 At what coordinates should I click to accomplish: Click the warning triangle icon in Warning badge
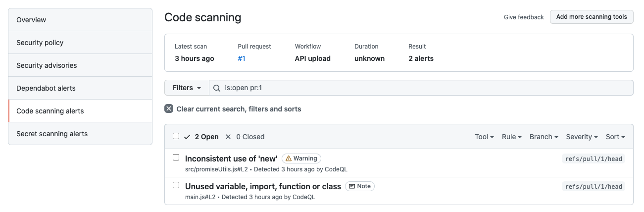point(289,159)
